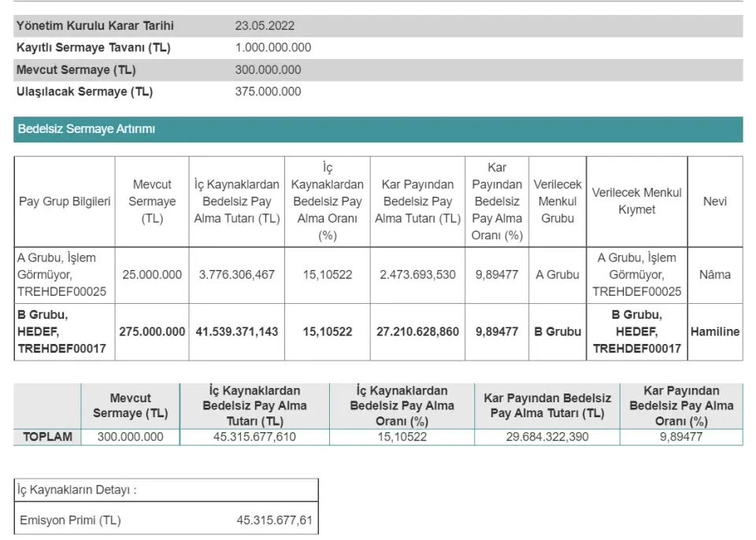Image resolution: width=756 pixels, height=540 pixels.
Task: Click the Bedelsiz Sermaye Artırımı section header
Action: (x=87, y=129)
